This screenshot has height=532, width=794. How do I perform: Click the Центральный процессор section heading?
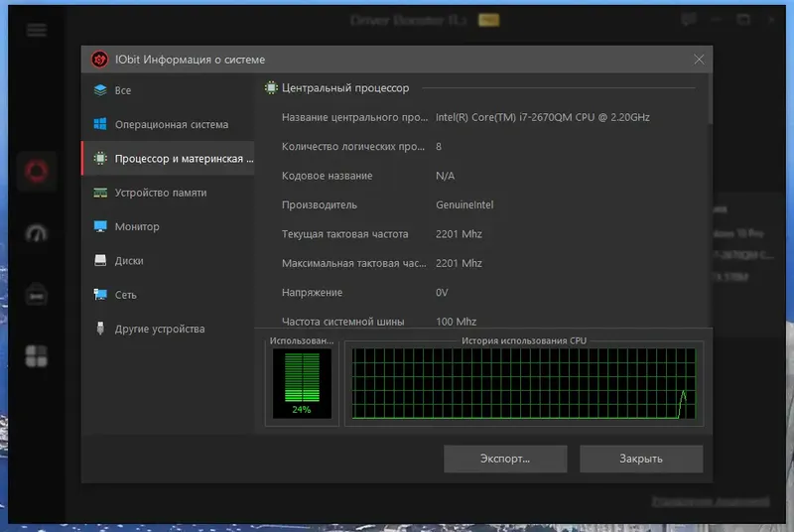click(345, 87)
